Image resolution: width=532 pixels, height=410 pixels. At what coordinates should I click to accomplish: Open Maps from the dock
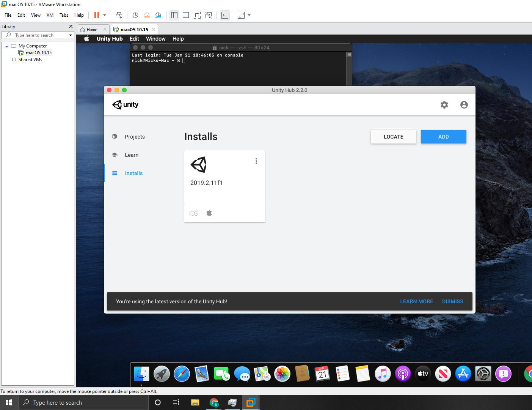tap(262, 374)
